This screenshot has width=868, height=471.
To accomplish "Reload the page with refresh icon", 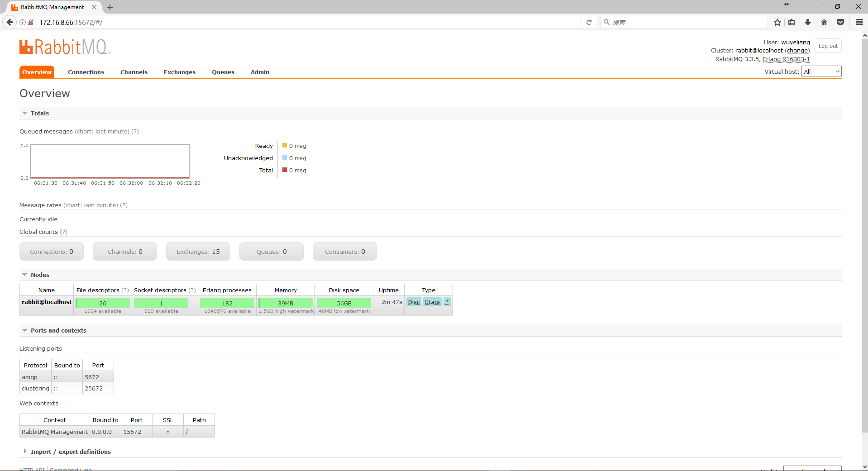I will (589, 22).
